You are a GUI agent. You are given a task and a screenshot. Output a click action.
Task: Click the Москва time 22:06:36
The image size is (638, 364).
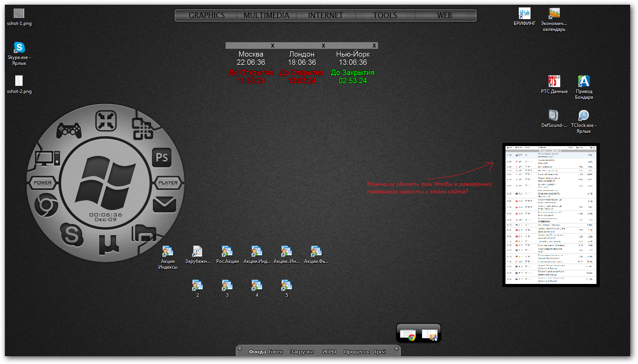point(251,62)
